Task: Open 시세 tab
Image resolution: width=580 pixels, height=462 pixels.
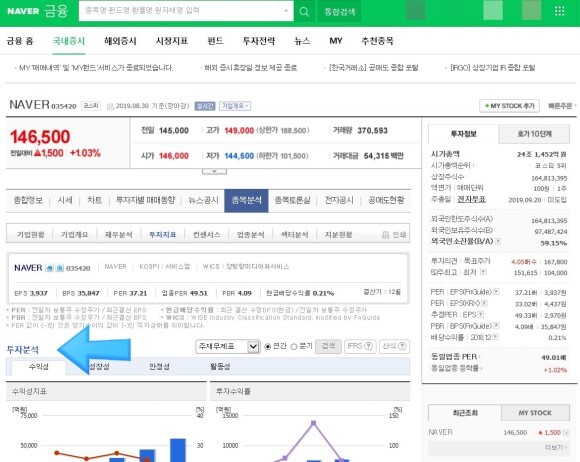Action: 65,200
